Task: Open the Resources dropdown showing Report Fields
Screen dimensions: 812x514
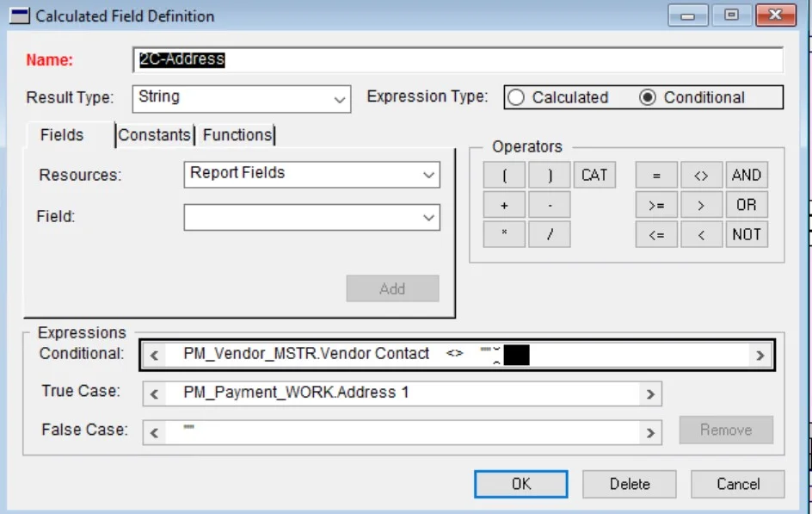Action: tap(311, 175)
